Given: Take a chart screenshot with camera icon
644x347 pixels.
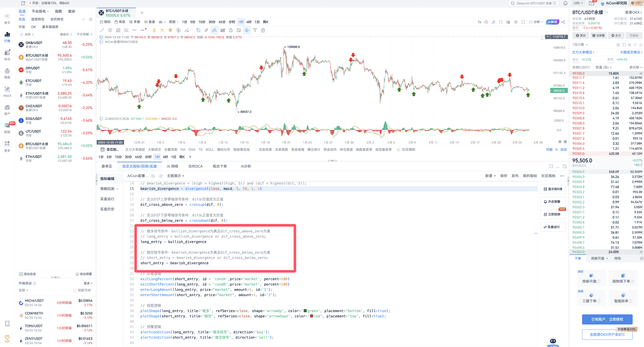Looking at the screenshot, I should [x=486, y=22].
